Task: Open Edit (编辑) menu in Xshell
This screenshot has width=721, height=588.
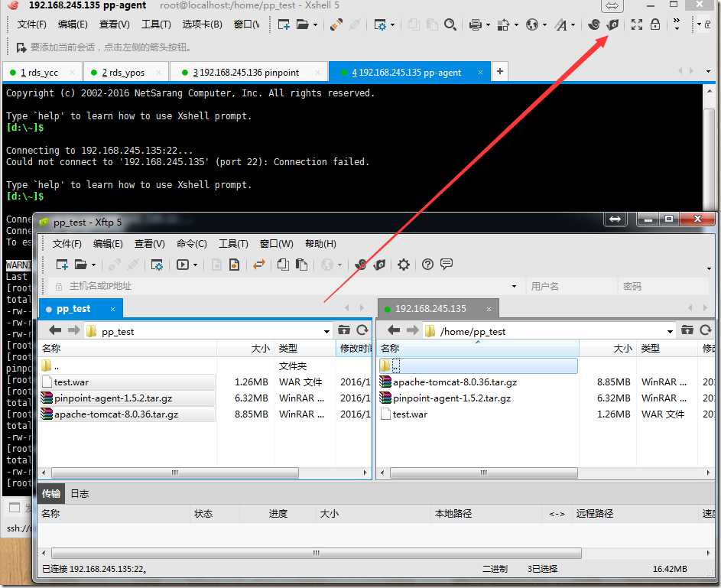Action: pyautogui.click(x=73, y=24)
